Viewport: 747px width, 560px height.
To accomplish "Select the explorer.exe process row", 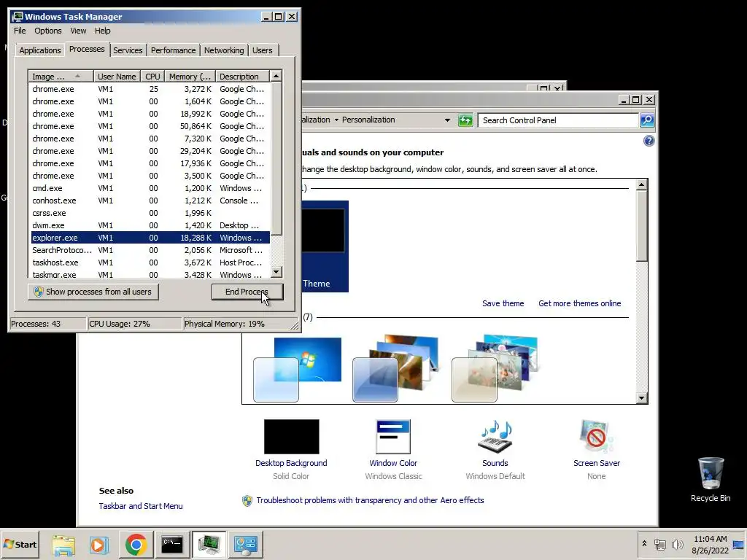I will coord(150,238).
